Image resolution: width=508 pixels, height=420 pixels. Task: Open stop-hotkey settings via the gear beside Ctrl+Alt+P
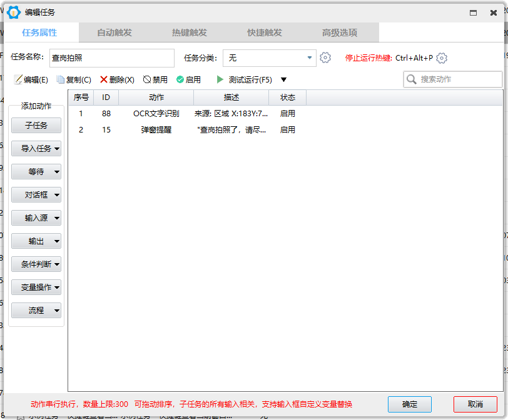(442, 58)
